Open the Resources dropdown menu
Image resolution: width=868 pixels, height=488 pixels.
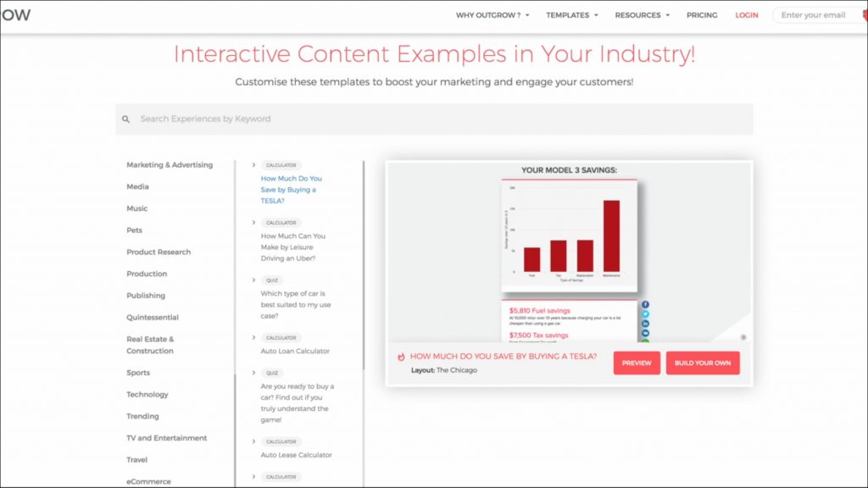point(642,15)
